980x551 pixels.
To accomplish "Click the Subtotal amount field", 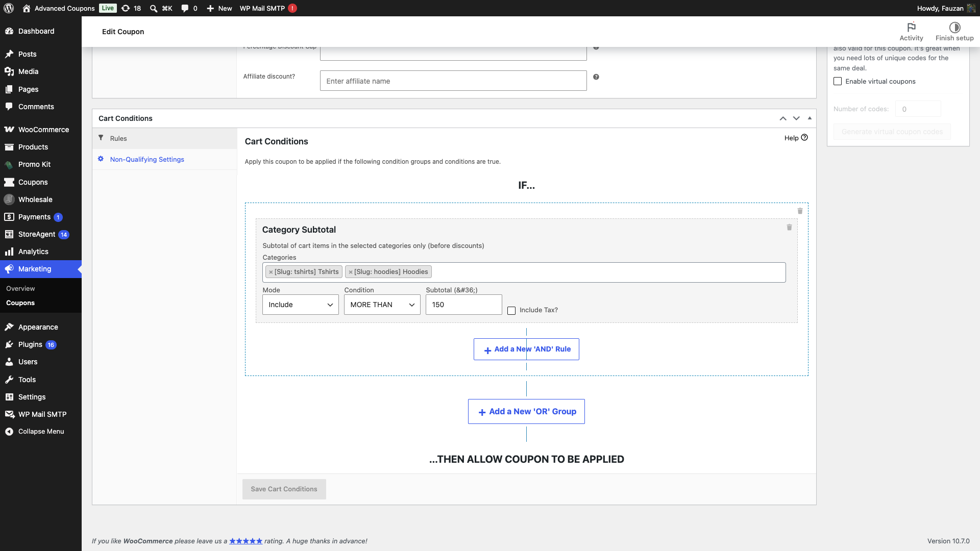I will [x=464, y=305].
